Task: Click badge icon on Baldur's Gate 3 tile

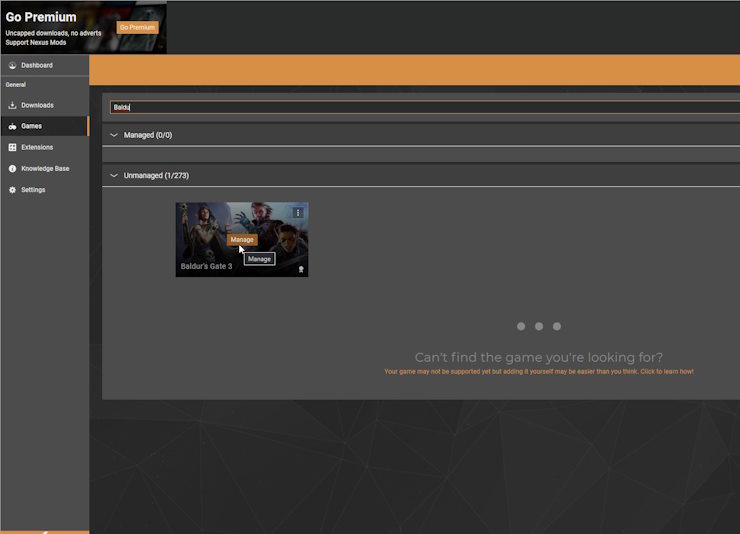Action: tap(299, 269)
